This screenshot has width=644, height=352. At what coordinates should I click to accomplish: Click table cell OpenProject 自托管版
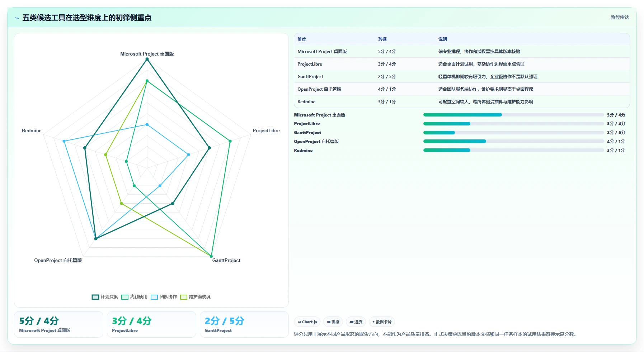click(x=319, y=89)
